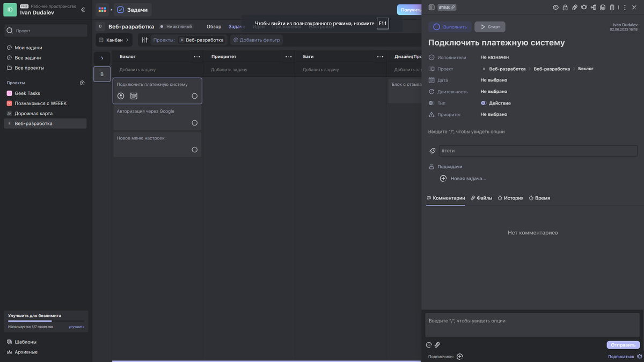Click the улучшить upgrade link
The height and width of the screenshot is (362, 644).
coord(76,327)
